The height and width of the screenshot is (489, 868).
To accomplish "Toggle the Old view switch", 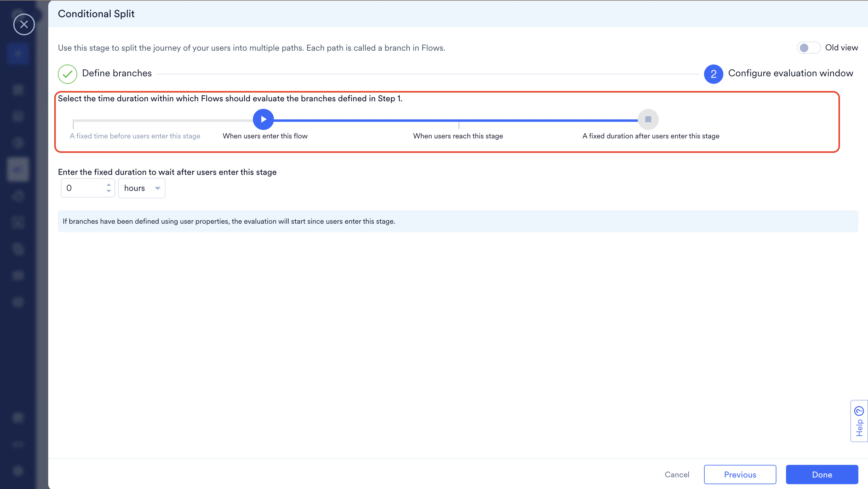I will tap(808, 48).
